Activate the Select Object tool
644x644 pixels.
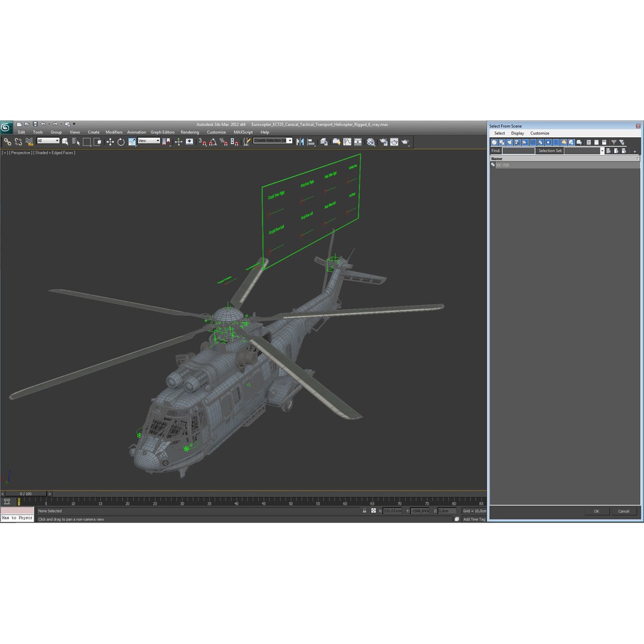tap(65, 142)
